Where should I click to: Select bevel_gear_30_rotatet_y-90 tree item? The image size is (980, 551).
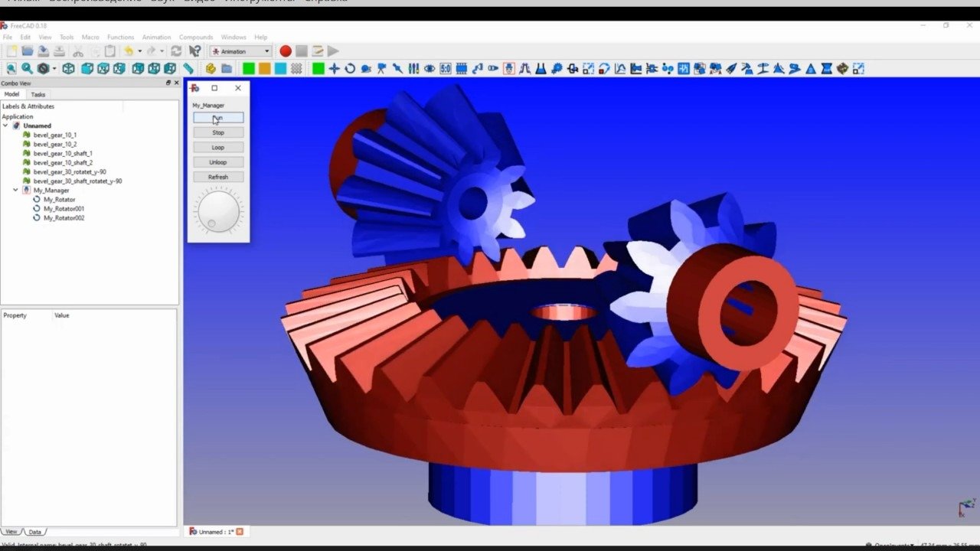click(70, 171)
